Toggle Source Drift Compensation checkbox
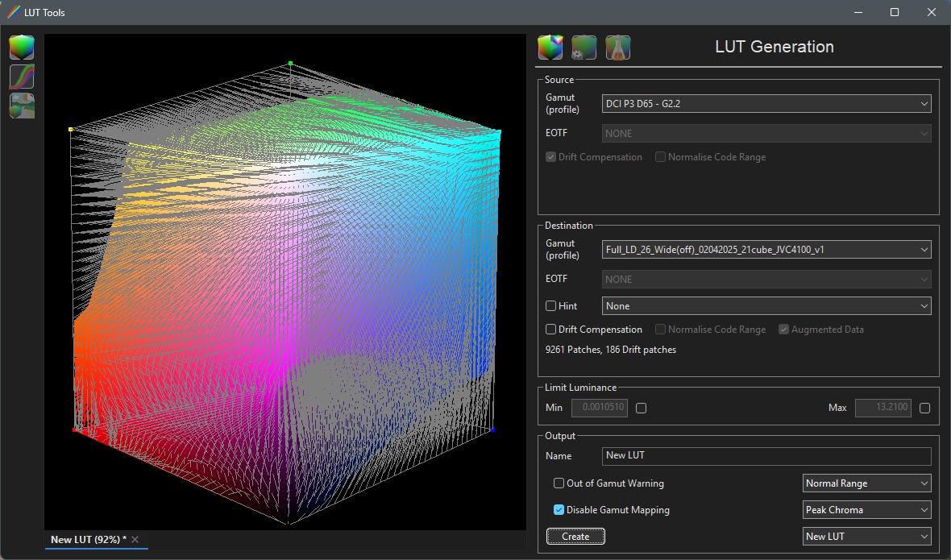Viewport: 951px width, 560px height. pyautogui.click(x=550, y=157)
